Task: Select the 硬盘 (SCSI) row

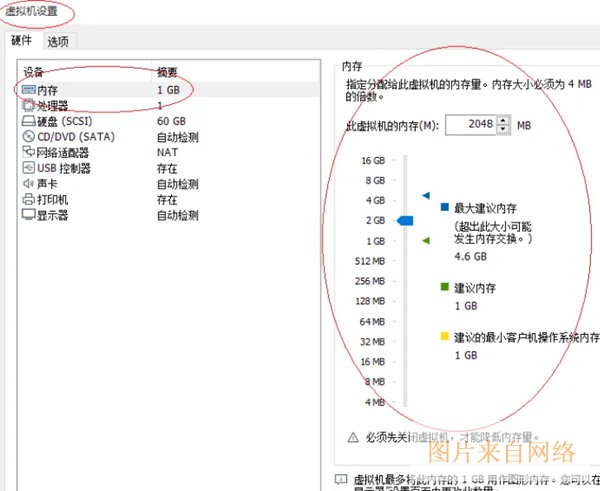Action: tap(168, 121)
